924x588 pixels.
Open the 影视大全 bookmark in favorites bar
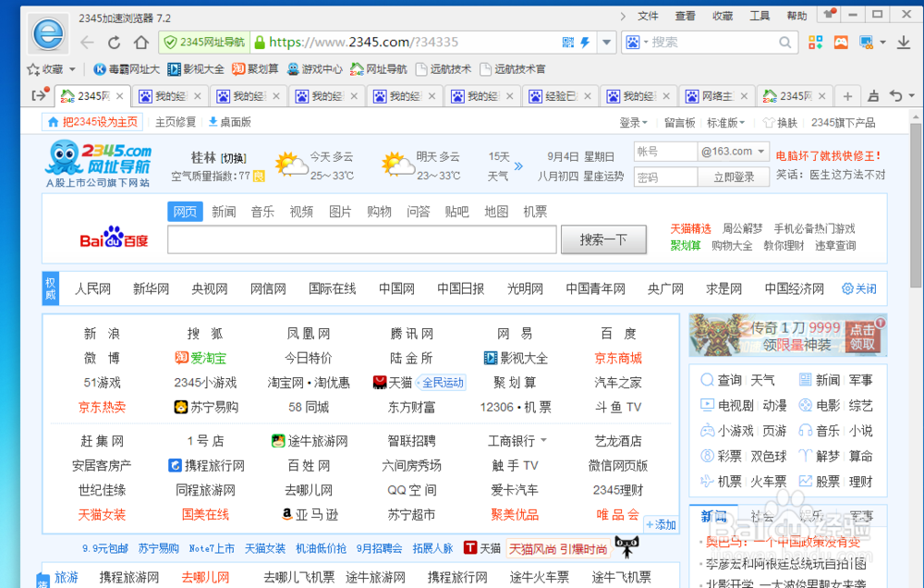(x=196, y=69)
